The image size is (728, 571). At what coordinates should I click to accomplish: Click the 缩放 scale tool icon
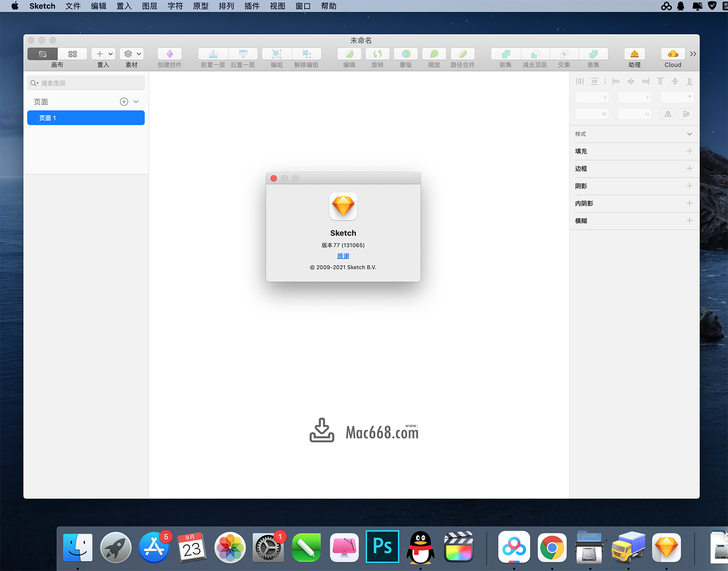click(434, 54)
